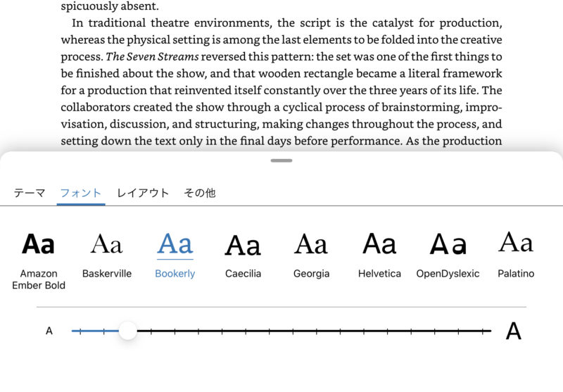The image size is (563, 392).
Task: Select the Bookerly font sample
Action: point(175,255)
